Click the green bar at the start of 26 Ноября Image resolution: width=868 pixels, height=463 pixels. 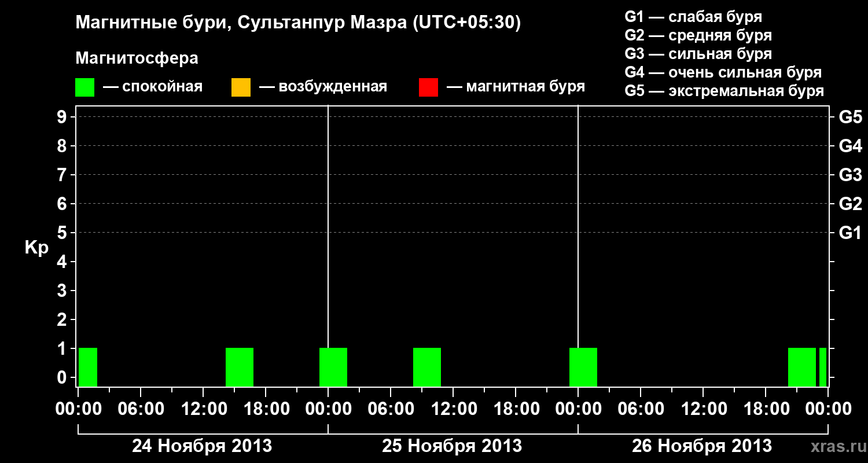click(x=583, y=367)
